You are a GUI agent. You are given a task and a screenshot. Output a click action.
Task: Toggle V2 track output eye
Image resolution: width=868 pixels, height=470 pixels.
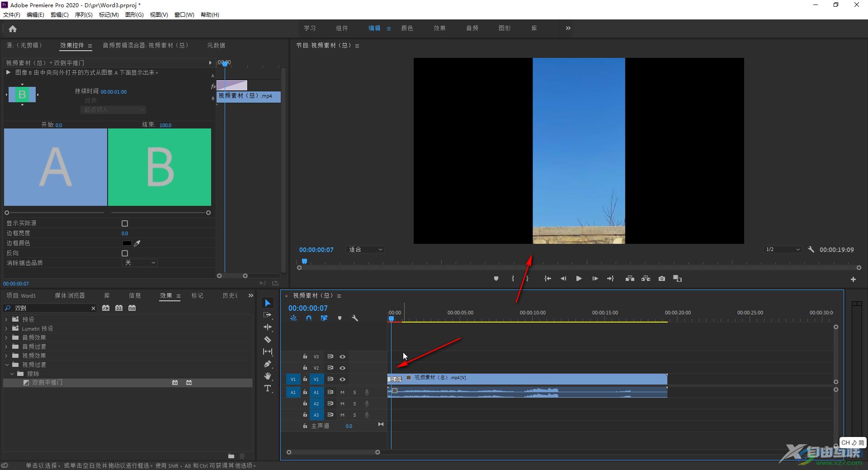tap(342, 368)
